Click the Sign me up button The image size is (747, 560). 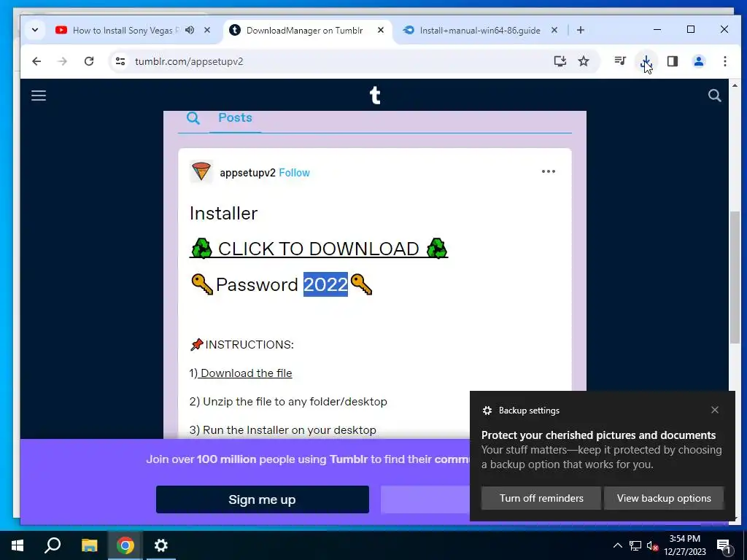click(x=263, y=499)
